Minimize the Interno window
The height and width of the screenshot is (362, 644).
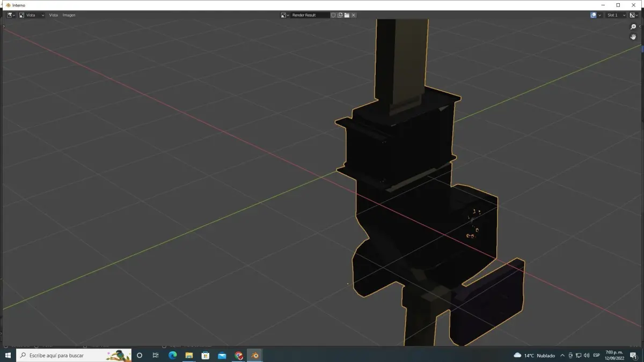pyautogui.click(x=603, y=5)
